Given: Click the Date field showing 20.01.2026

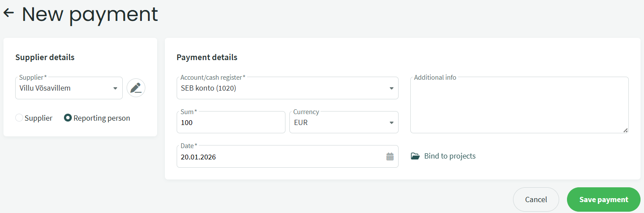Looking at the screenshot, I should [x=278, y=157].
